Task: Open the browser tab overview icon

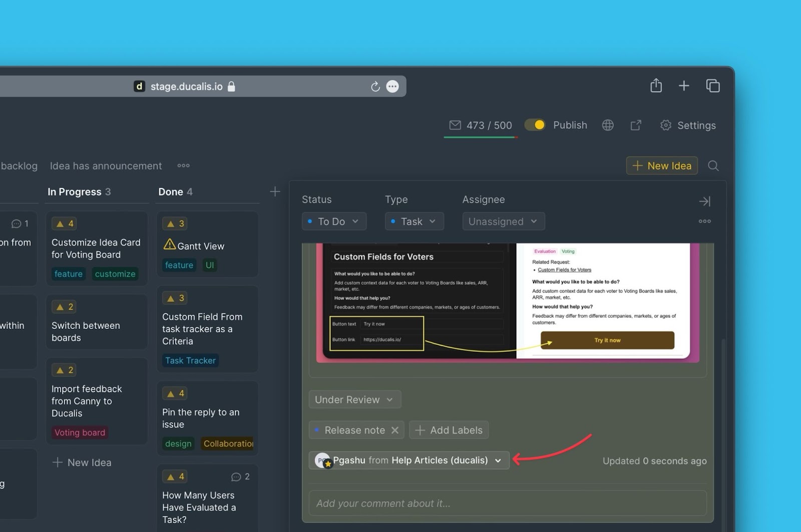Action: [x=712, y=86]
